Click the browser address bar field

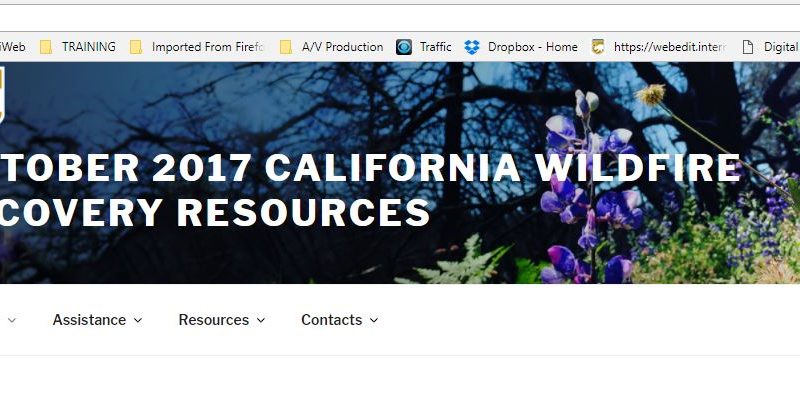coord(400,19)
